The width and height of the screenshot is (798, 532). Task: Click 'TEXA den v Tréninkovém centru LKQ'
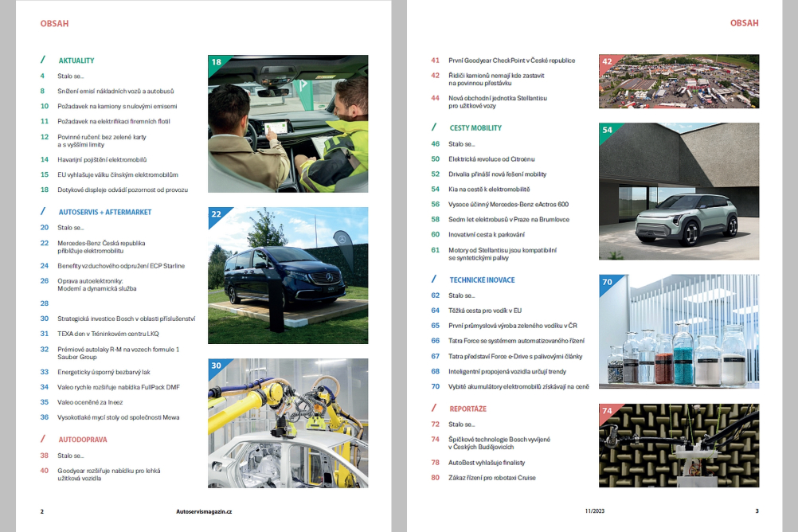[x=108, y=334]
